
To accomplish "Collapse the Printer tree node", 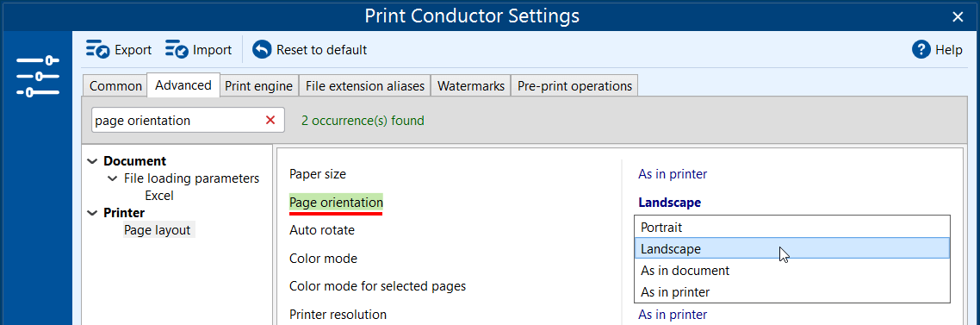I will click(92, 213).
